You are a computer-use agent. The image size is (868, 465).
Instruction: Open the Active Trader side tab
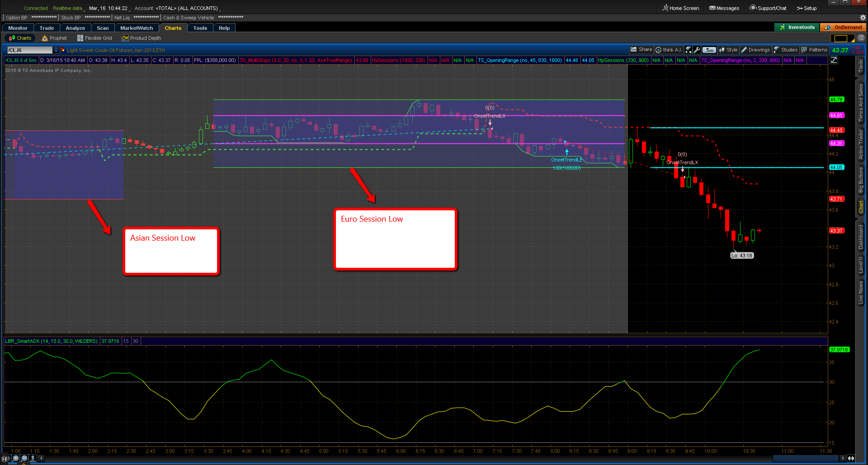click(x=861, y=144)
